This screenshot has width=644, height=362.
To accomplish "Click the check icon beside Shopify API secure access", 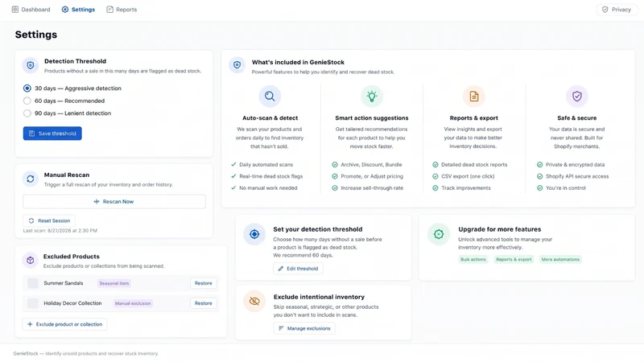I will [x=539, y=176].
